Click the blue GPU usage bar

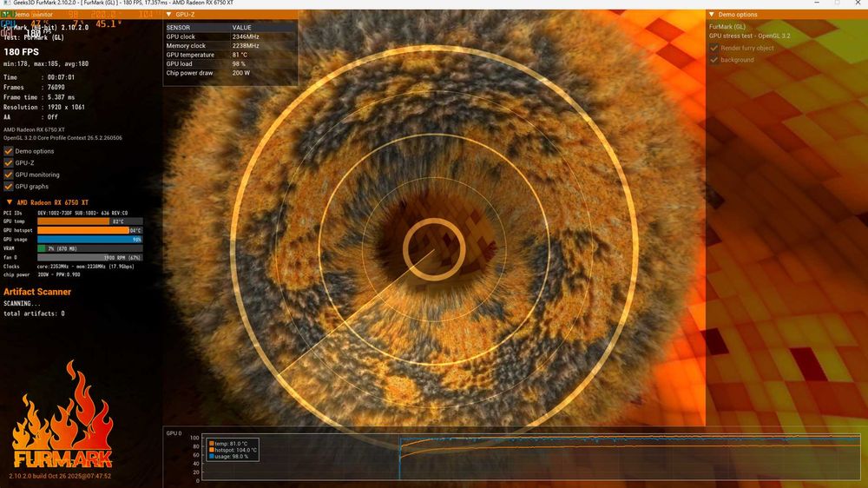point(90,240)
